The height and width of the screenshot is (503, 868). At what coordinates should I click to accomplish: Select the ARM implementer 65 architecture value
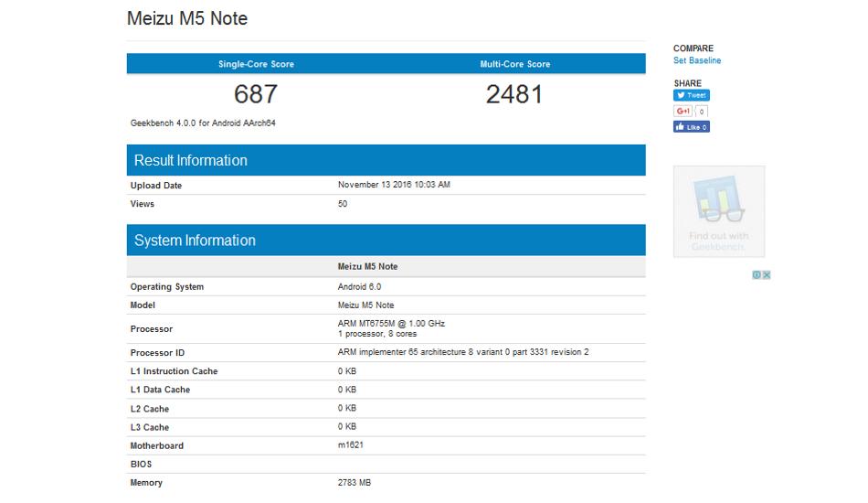click(x=463, y=352)
